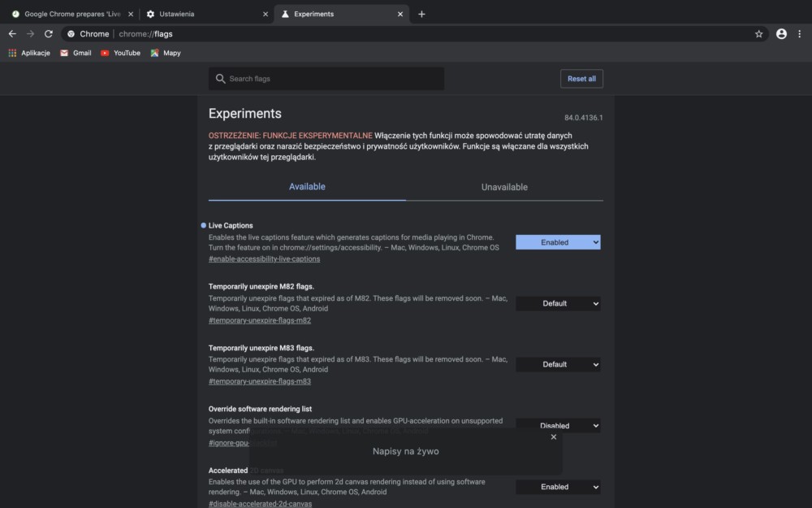Click the Experiments page heading
Viewport: 812px width, 508px height.
(245, 114)
